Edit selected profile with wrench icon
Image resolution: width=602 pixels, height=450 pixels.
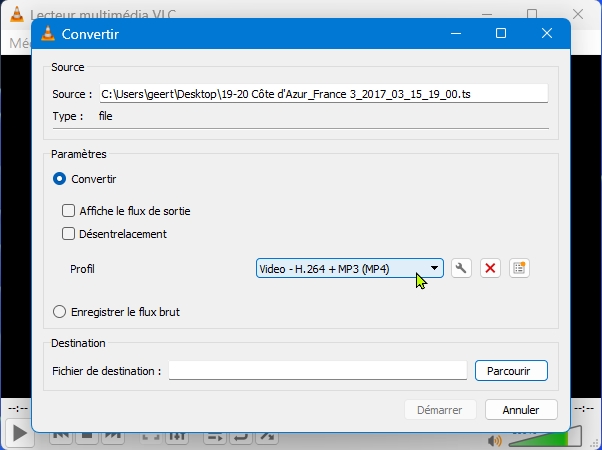[461, 268]
